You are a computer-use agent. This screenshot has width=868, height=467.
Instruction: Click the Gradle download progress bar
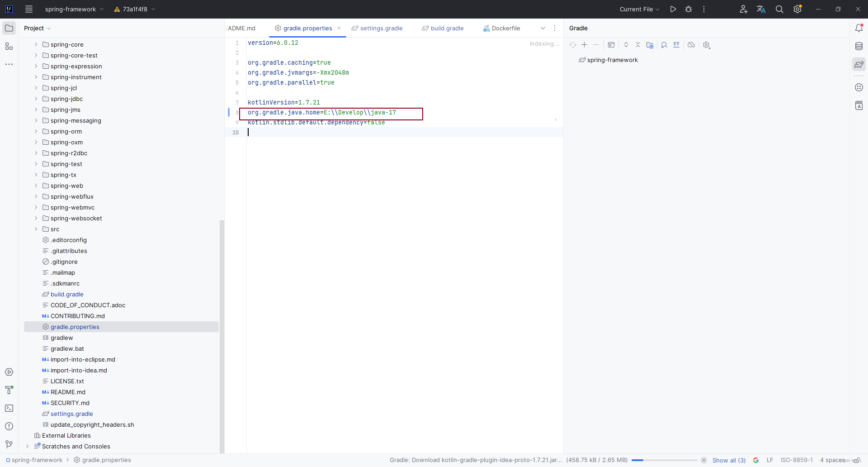click(664, 460)
